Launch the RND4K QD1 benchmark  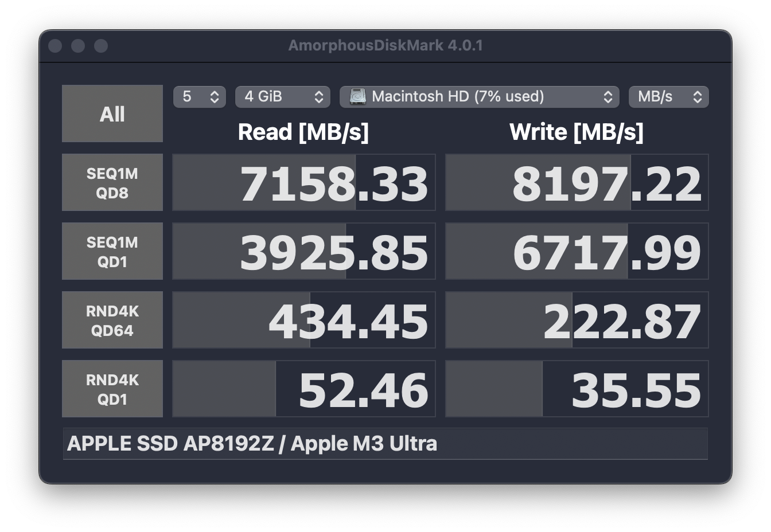click(112, 389)
